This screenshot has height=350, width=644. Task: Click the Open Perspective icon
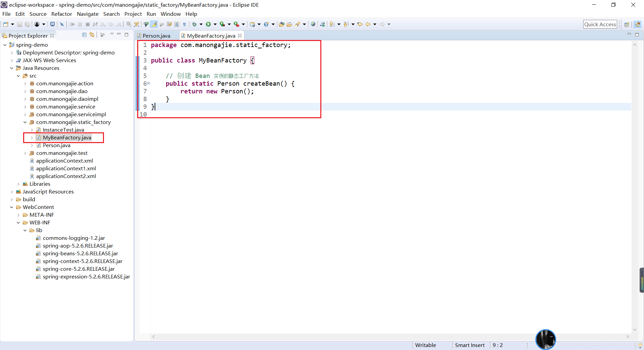coord(627,24)
